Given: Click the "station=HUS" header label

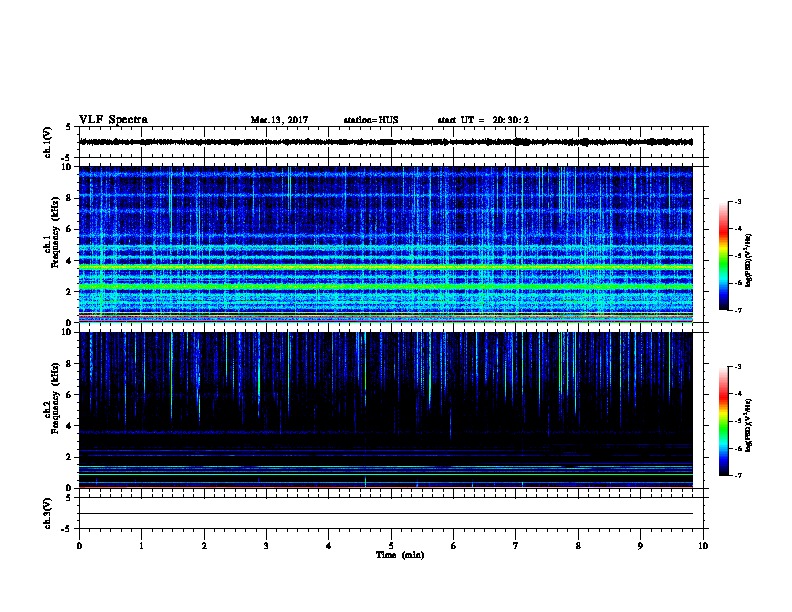Looking at the screenshot, I should point(371,120).
